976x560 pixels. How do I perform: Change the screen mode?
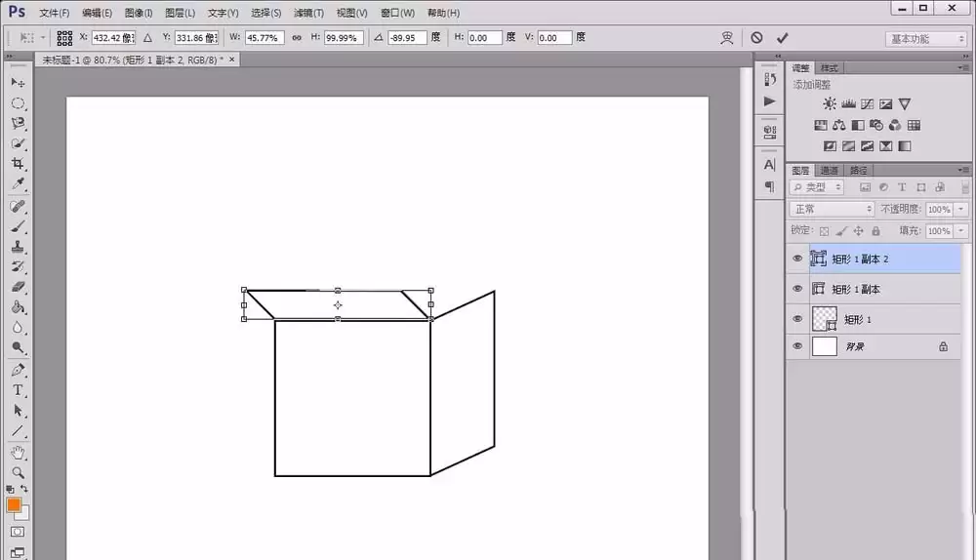[x=18, y=552]
